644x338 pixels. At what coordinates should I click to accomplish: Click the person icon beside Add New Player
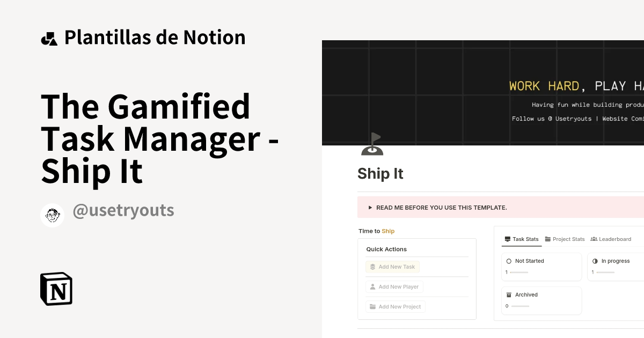(x=372, y=286)
